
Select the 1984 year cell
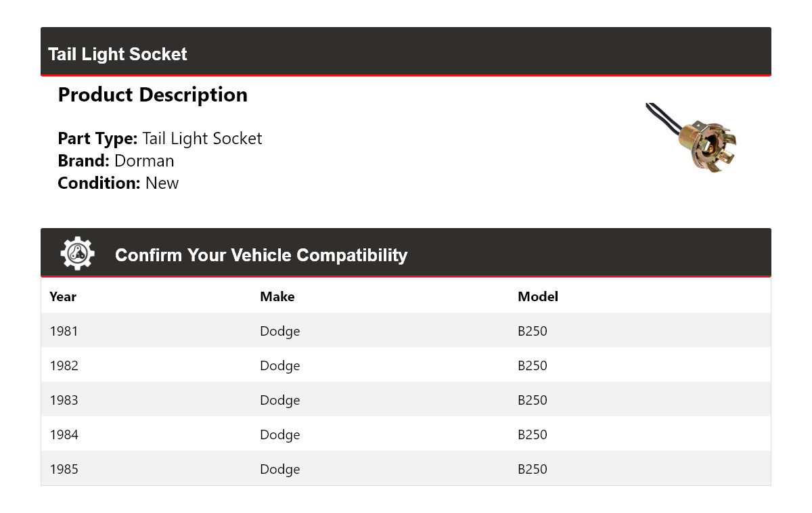pyautogui.click(x=64, y=434)
